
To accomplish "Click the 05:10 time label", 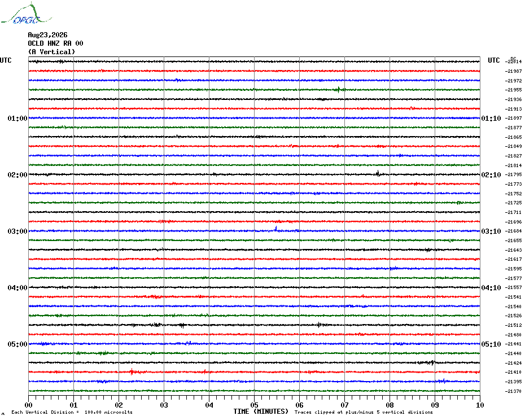I will [491, 344].
